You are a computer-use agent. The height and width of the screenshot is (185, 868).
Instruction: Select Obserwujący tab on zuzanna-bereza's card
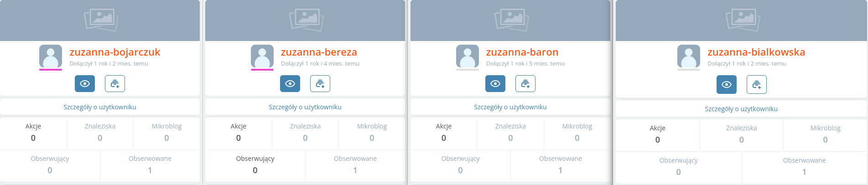coord(255,164)
